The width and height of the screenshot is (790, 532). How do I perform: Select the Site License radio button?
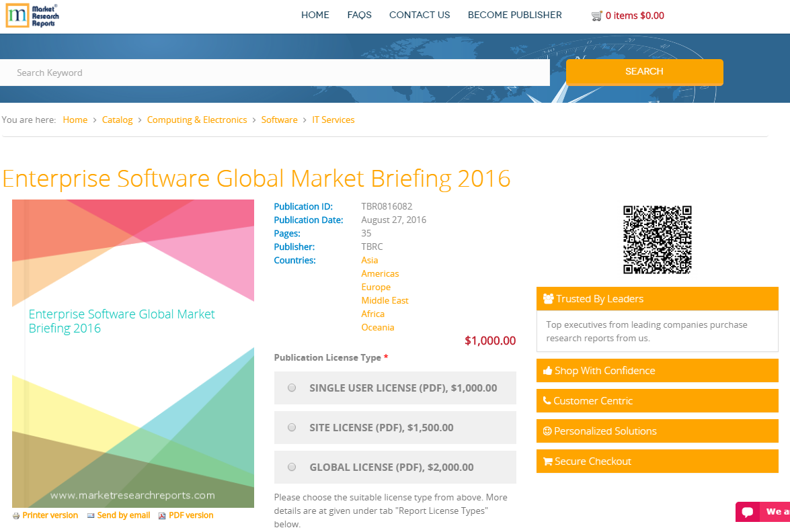pos(292,427)
